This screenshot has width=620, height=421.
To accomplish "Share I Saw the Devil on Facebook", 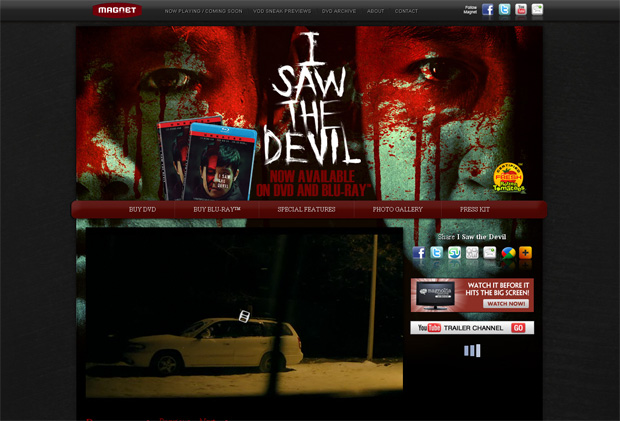I will (x=419, y=252).
